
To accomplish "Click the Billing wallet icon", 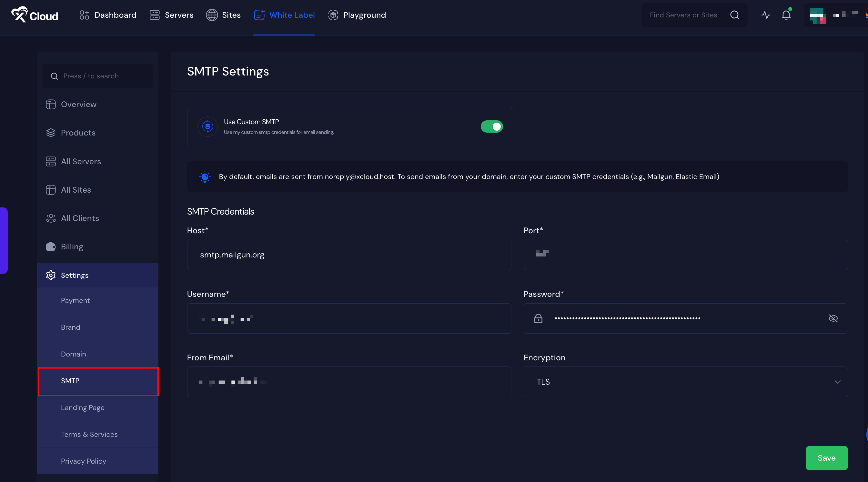I will [50, 246].
